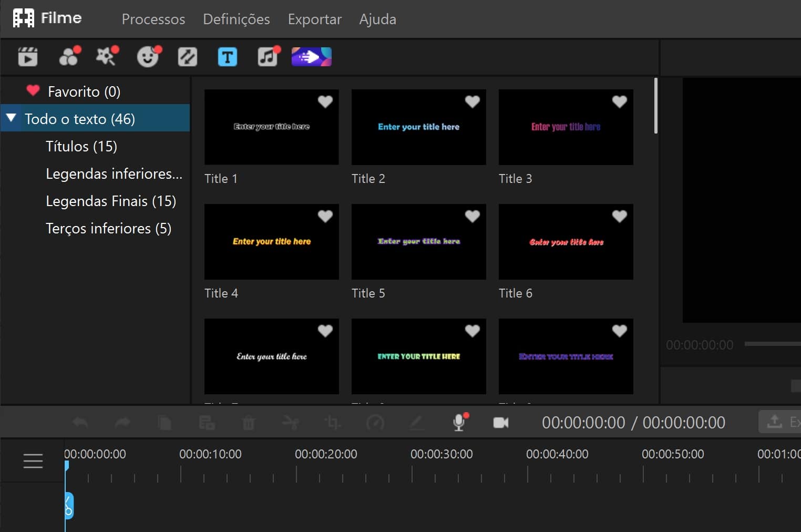Image resolution: width=801 pixels, height=532 pixels.
Task: Click the Crop icon in timeline toolbar
Action: [333, 423]
